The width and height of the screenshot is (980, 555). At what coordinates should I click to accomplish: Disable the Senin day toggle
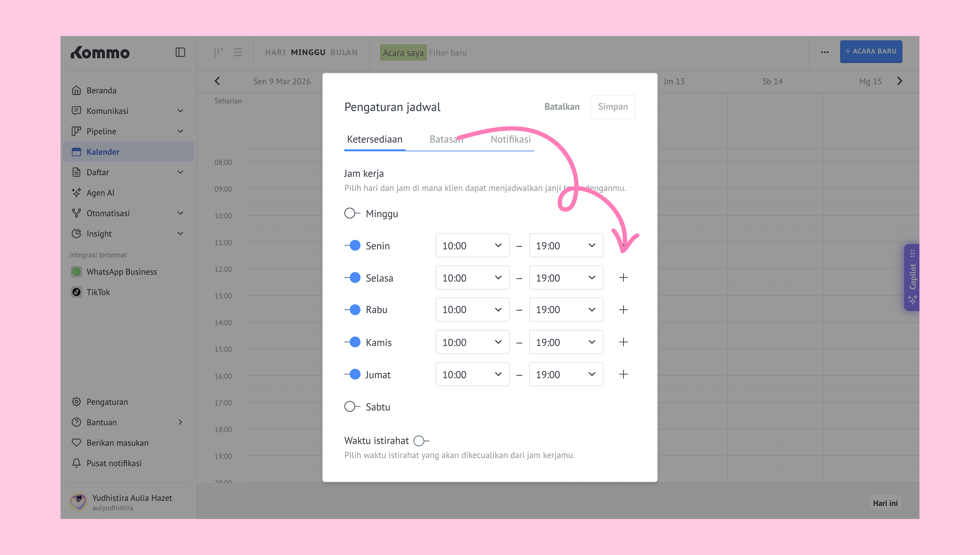tap(353, 245)
